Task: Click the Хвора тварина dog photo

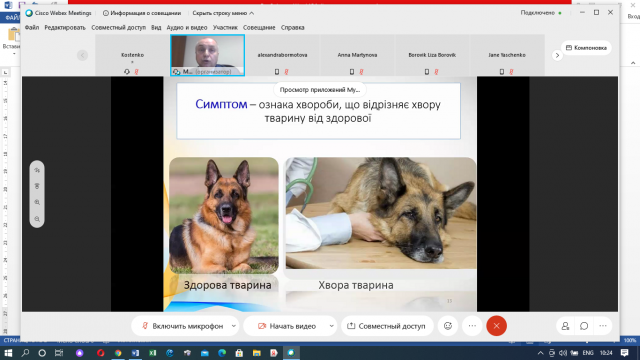Action: click(x=381, y=213)
